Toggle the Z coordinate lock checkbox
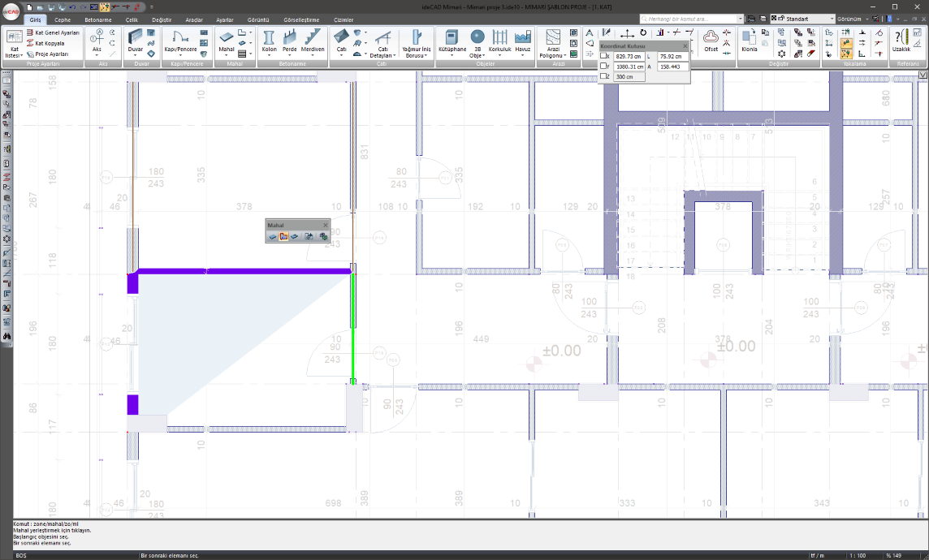 coord(604,76)
